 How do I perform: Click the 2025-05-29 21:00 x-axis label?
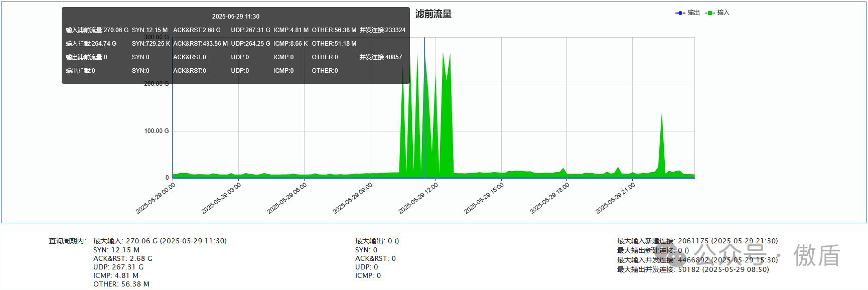click(x=616, y=198)
